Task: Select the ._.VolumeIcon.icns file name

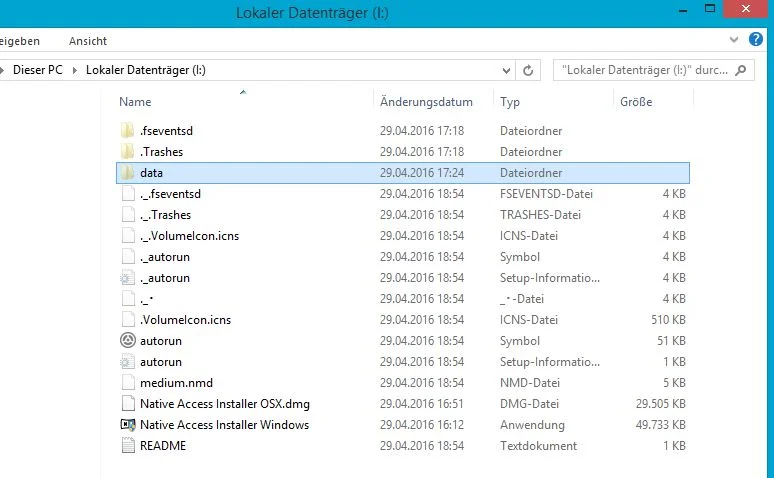Action: coord(190,236)
